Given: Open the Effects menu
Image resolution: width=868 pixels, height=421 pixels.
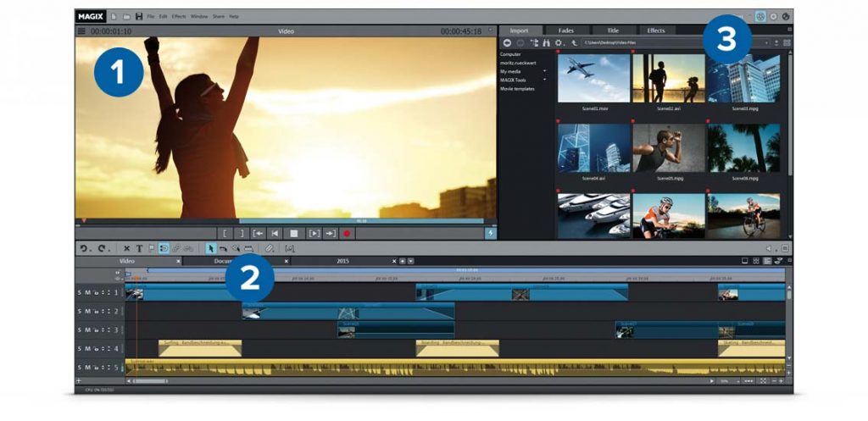Looking at the screenshot, I should point(179,17).
